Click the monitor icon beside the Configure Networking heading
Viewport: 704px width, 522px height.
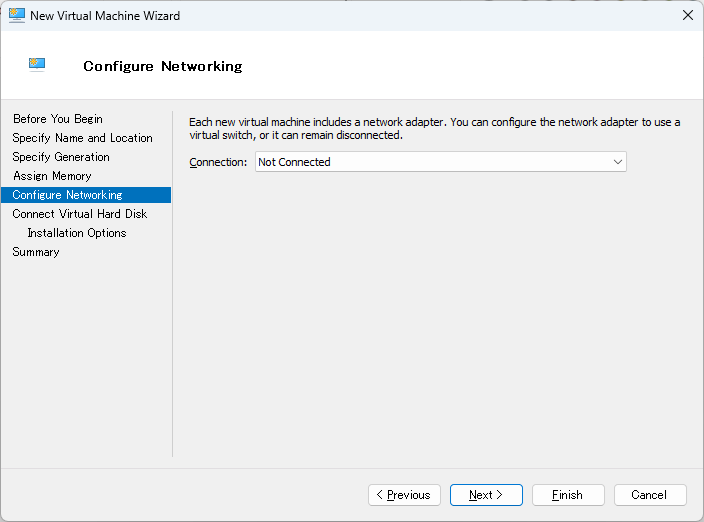(x=37, y=65)
